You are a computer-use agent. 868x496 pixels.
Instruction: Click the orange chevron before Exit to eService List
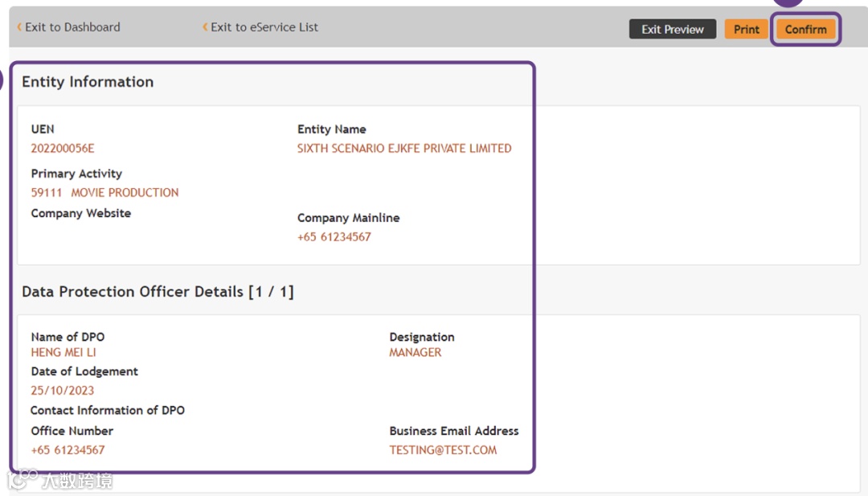coord(205,27)
